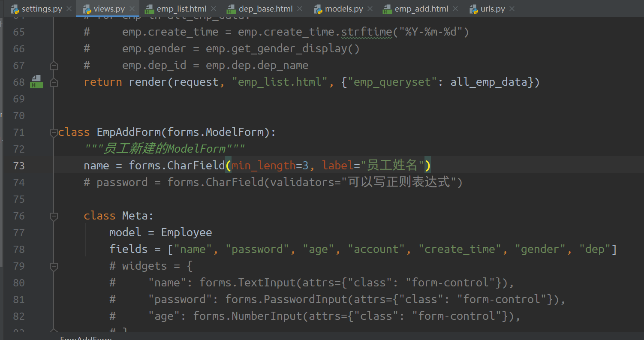Switch to the models.py tab
The image size is (644, 340).
click(x=344, y=9)
